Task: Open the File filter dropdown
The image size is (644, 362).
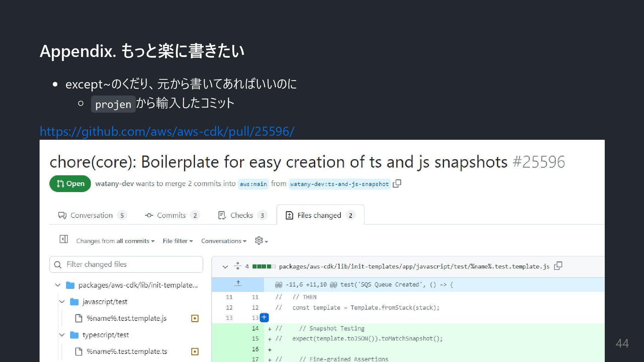Action: tap(178, 241)
